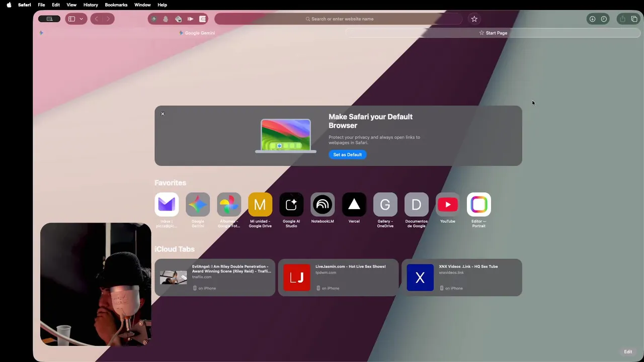The height and width of the screenshot is (362, 644).
Task: Click the padlock cube extension icon
Action: [x=178, y=19]
